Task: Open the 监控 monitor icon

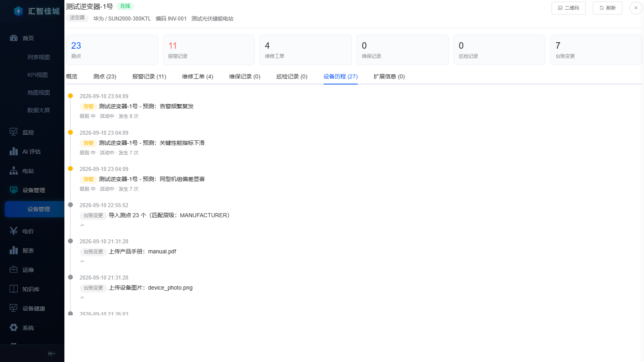Action: [14, 132]
